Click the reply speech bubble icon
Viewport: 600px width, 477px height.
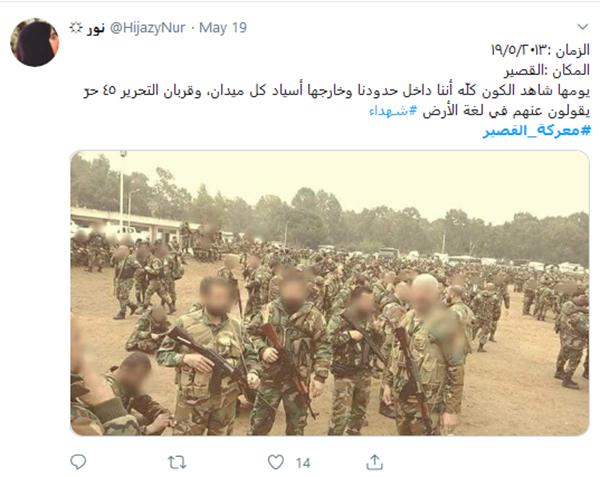pyautogui.click(x=78, y=462)
